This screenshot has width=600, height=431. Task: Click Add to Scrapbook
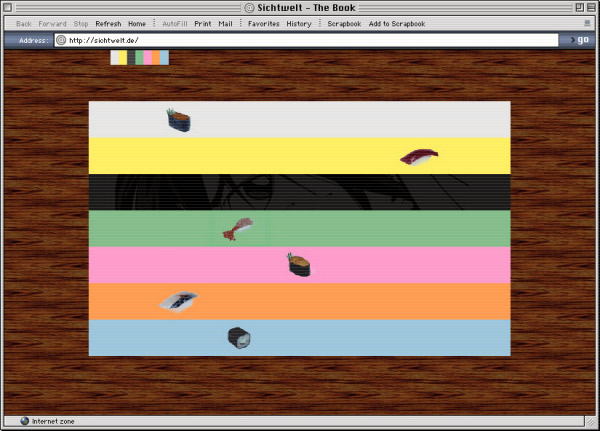(x=397, y=24)
